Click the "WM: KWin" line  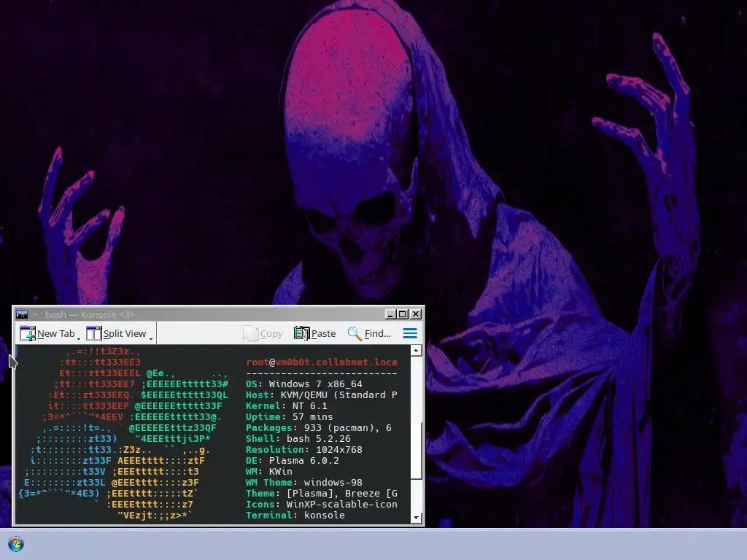coord(269,472)
